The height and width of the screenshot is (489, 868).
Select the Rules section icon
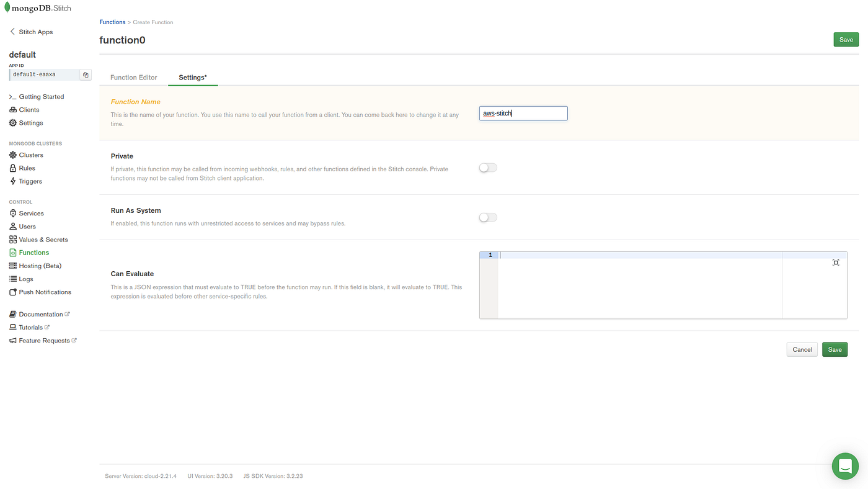(12, 167)
